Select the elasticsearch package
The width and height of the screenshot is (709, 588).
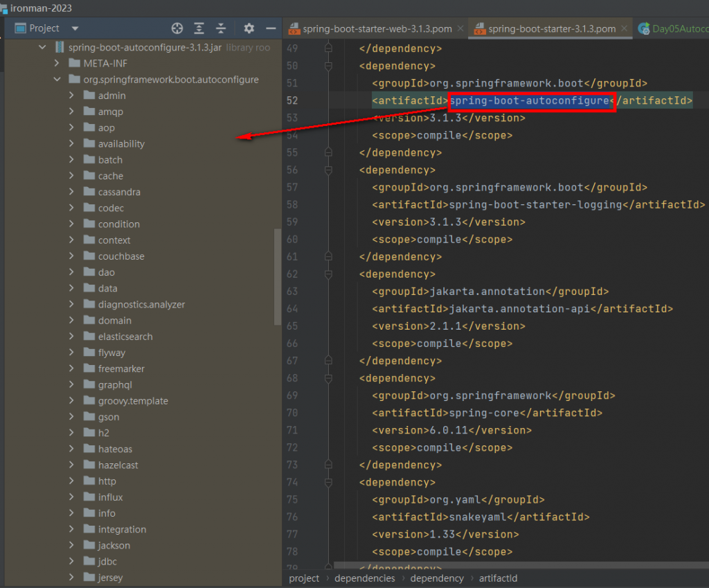(x=125, y=337)
